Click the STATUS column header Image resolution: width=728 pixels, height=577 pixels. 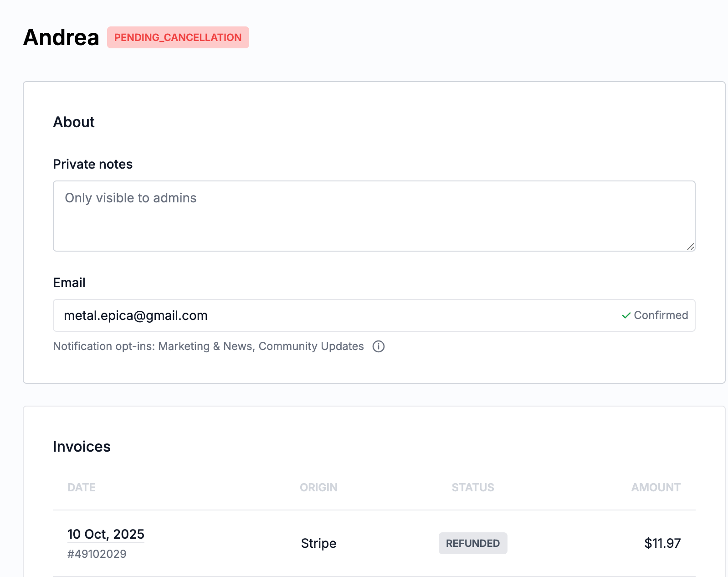472,487
